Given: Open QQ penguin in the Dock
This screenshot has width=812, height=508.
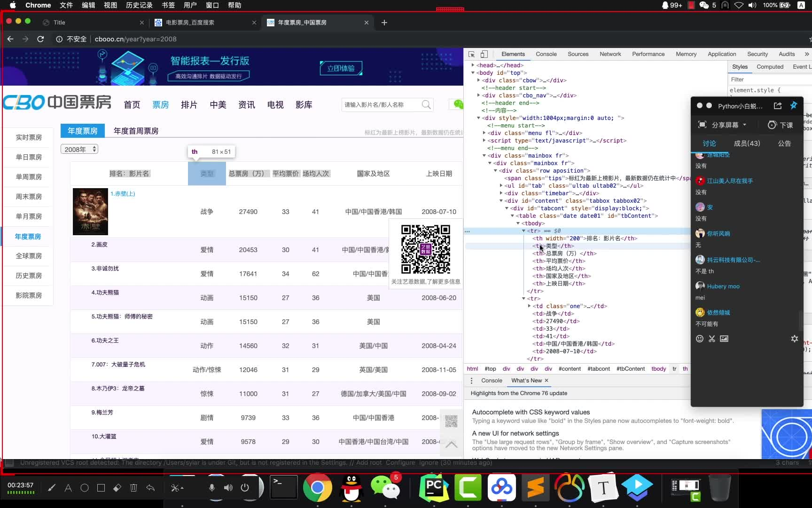Looking at the screenshot, I should tap(351, 488).
